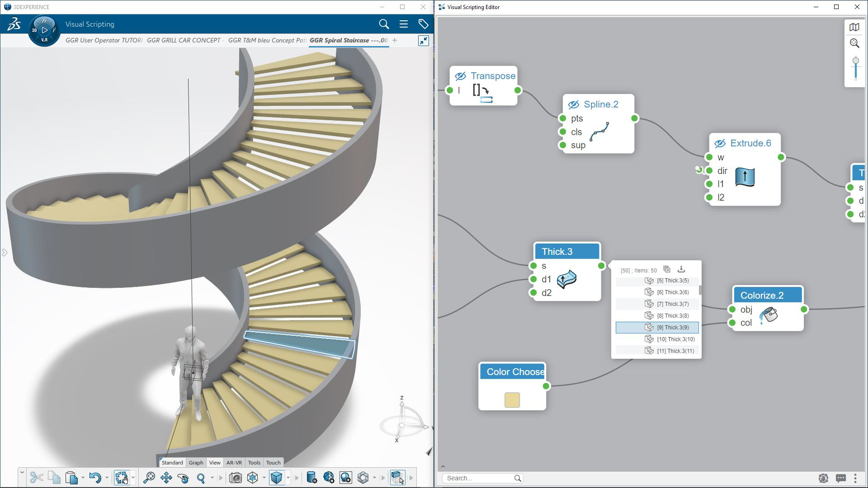868x488 pixels.
Task: Click the Fit All In zoom icon
Action: pyautogui.click(x=149, y=478)
